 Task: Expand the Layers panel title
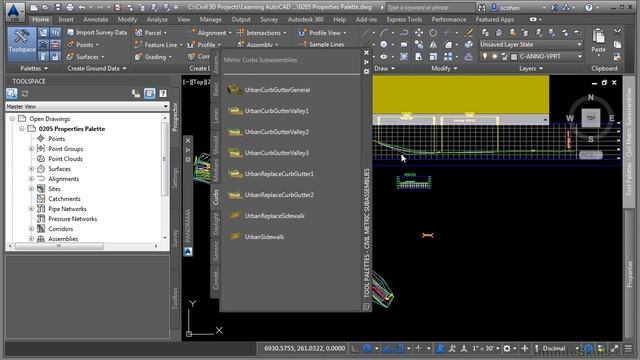tap(531, 69)
